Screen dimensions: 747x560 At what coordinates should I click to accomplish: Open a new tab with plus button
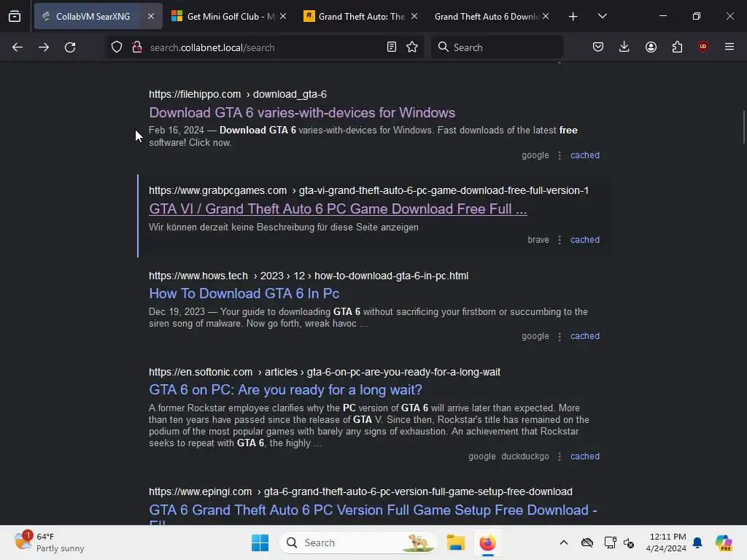pyautogui.click(x=573, y=17)
